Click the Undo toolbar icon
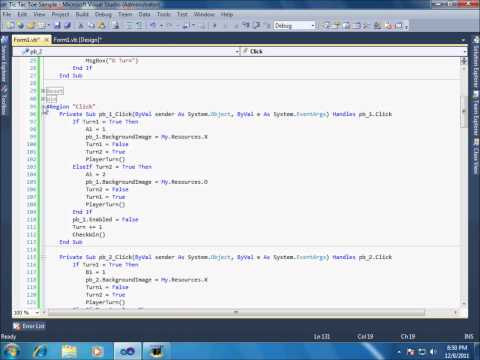Image resolution: width=480 pixels, height=360 pixels. click(x=153, y=25)
